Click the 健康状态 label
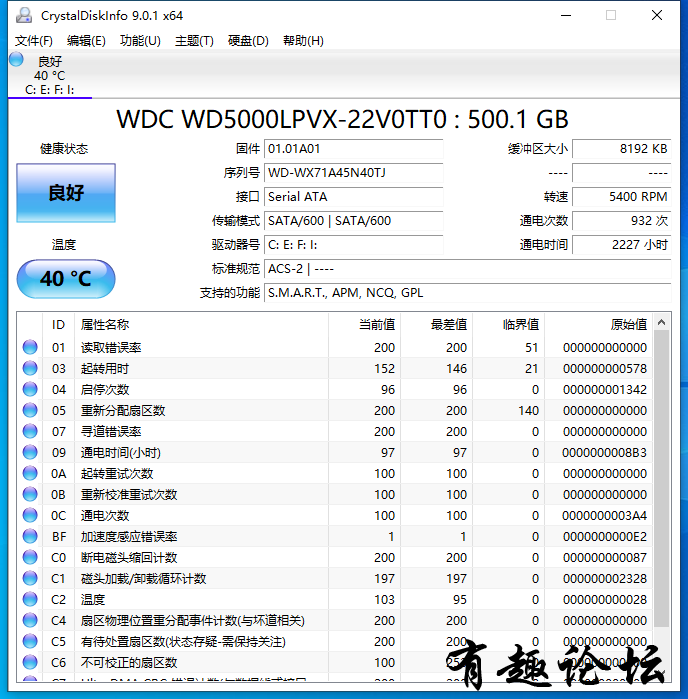Viewport: 688px width, 699px height. (x=64, y=148)
